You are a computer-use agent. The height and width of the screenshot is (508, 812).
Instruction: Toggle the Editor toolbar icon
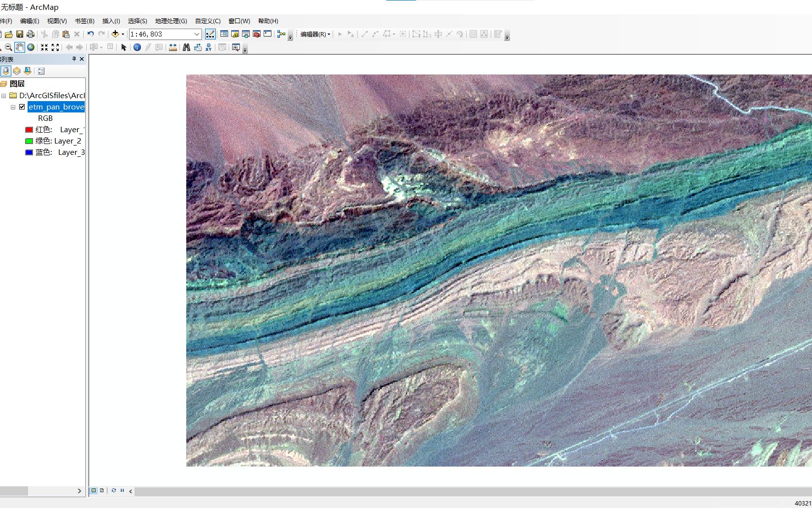point(210,34)
